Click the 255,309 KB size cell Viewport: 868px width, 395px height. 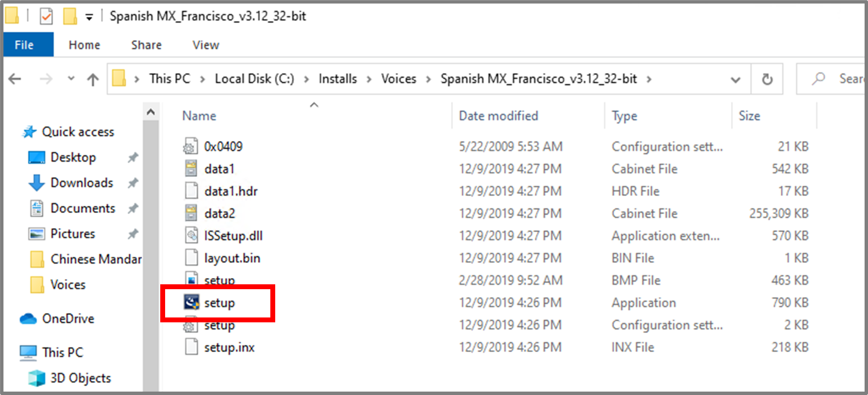tap(778, 214)
